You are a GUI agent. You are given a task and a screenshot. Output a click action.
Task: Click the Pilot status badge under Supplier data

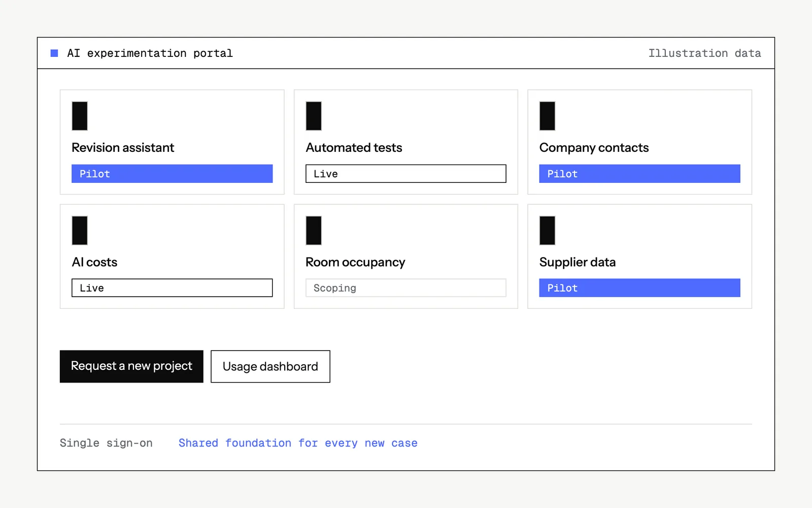pyautogui.click(x=639, y=288)
